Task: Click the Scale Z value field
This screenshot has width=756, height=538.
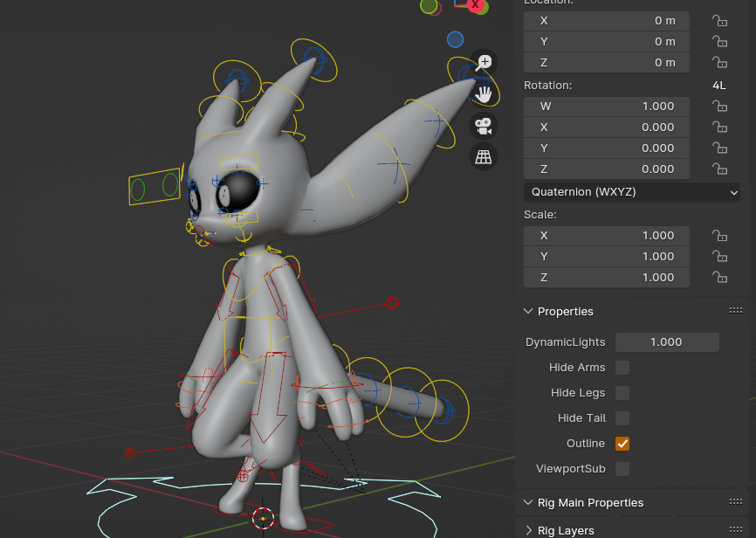Action: tap(607, 278)
